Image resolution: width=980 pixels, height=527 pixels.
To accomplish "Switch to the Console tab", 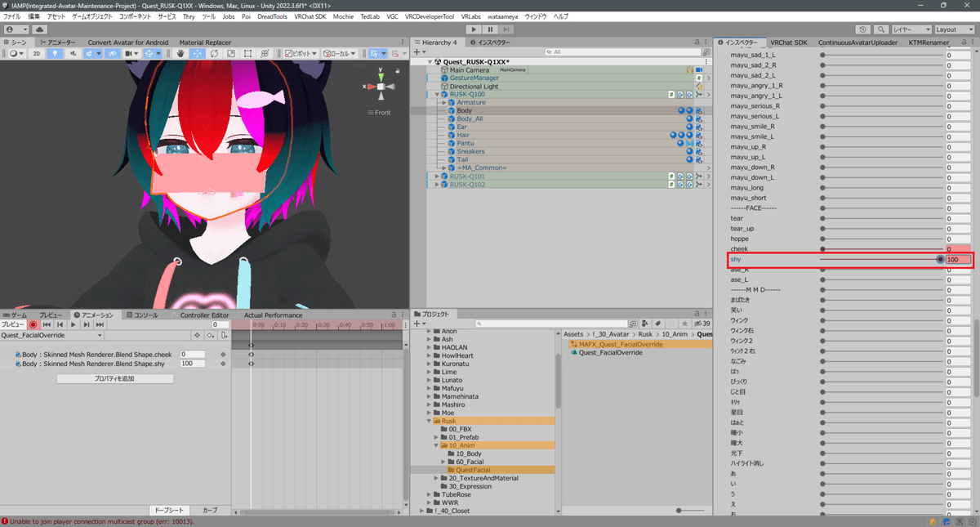I will (141, 315).
